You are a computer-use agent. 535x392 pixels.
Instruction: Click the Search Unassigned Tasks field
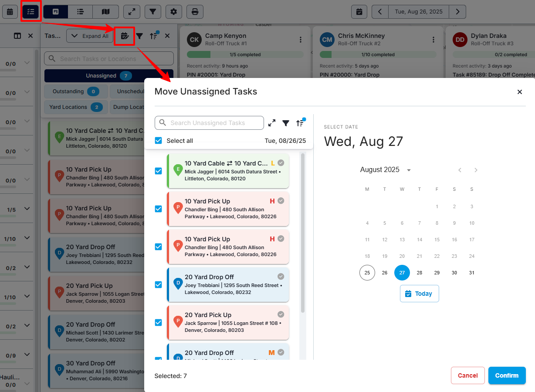209,123
